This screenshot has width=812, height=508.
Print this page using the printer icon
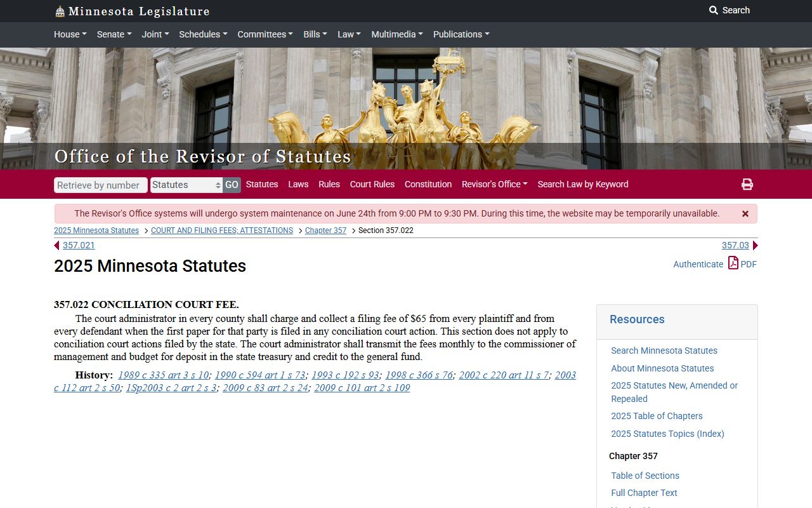click(x=747, y=184)
